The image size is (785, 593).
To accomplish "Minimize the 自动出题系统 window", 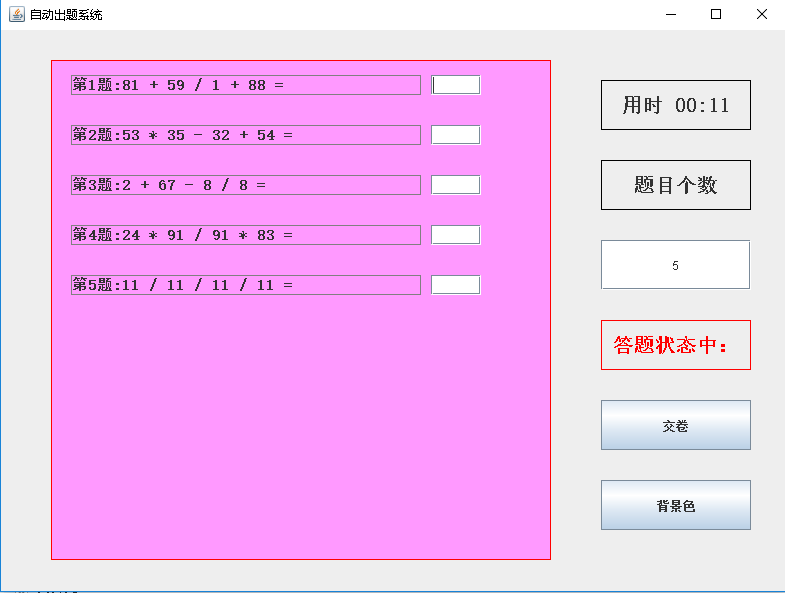I will (x=671, y=15).
